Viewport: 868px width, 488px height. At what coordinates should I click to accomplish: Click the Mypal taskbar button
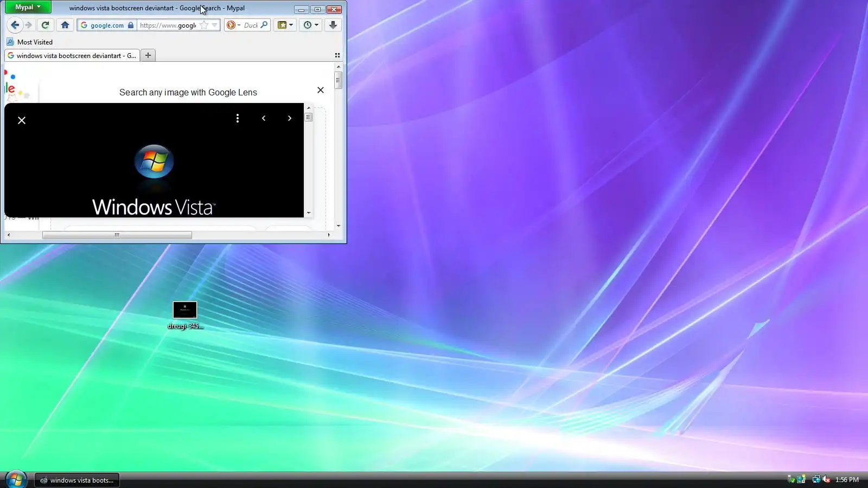[77, 480]
